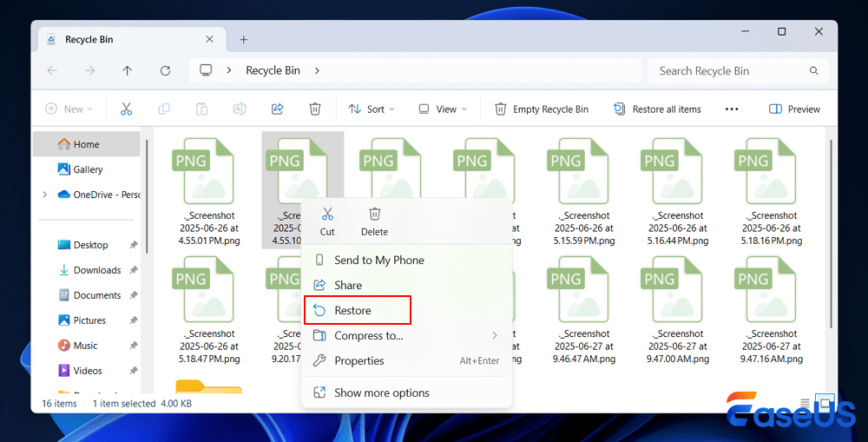Click the Cut scissors icon in toolbar
This screenshot has height=442, width=868.
tap(126, 109)
